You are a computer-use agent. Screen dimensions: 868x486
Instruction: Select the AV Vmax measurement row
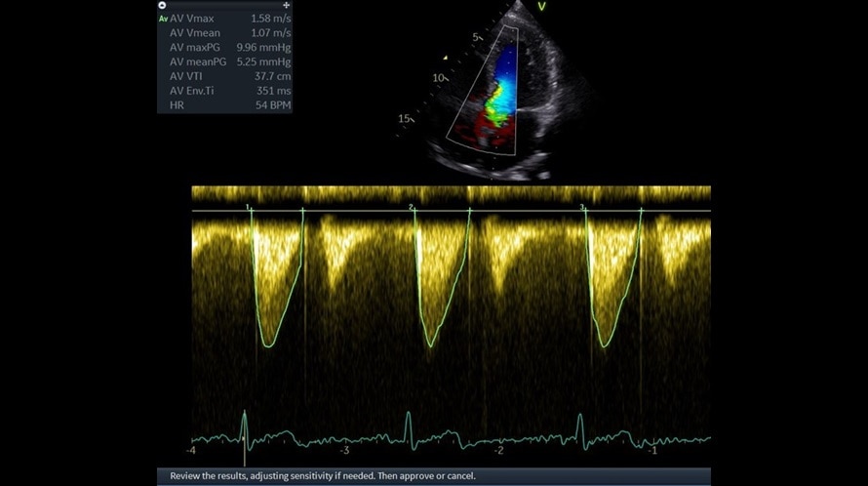point(229,19)
